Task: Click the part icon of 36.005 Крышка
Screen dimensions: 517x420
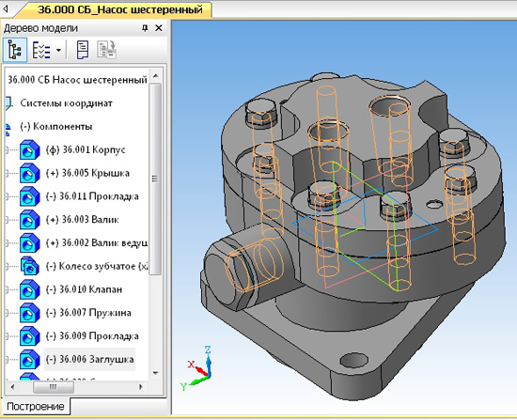Action: [x=30, y=174]
